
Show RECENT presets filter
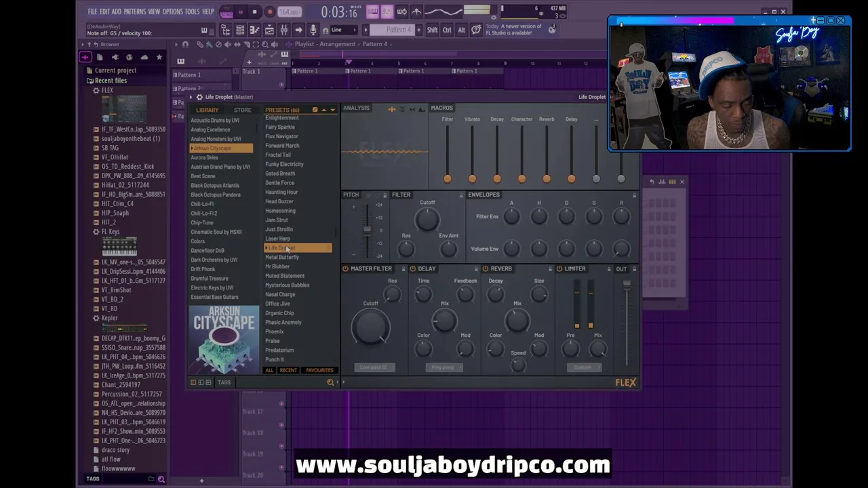click(288, 371)
